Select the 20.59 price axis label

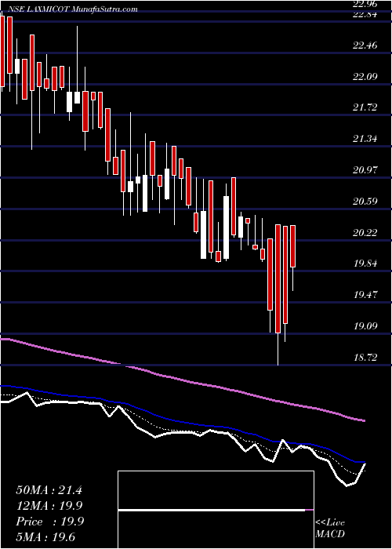(365, 202)
